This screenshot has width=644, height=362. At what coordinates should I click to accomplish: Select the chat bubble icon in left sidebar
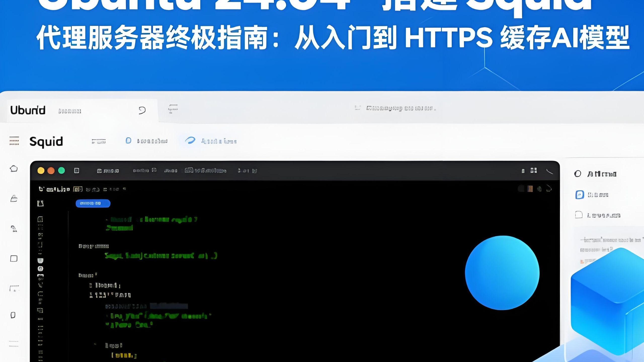(14, 169)
